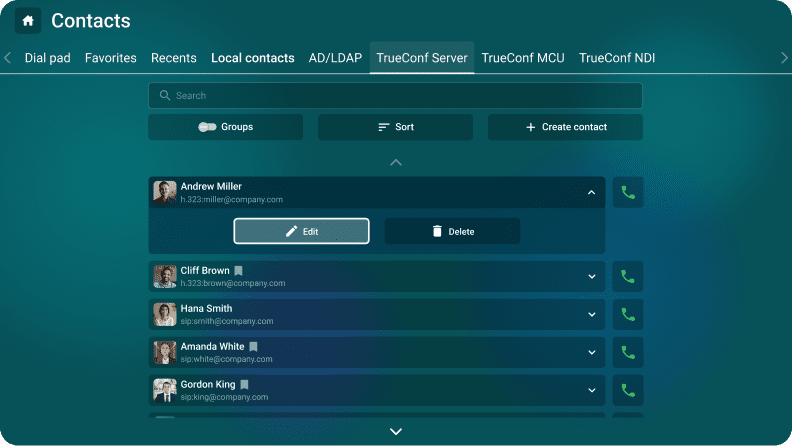The height and width of the screenshot is (446, 792).
Task: Collapse Andrew Miller's contact details
Action: pyautogui.click(x=591, y=193)
